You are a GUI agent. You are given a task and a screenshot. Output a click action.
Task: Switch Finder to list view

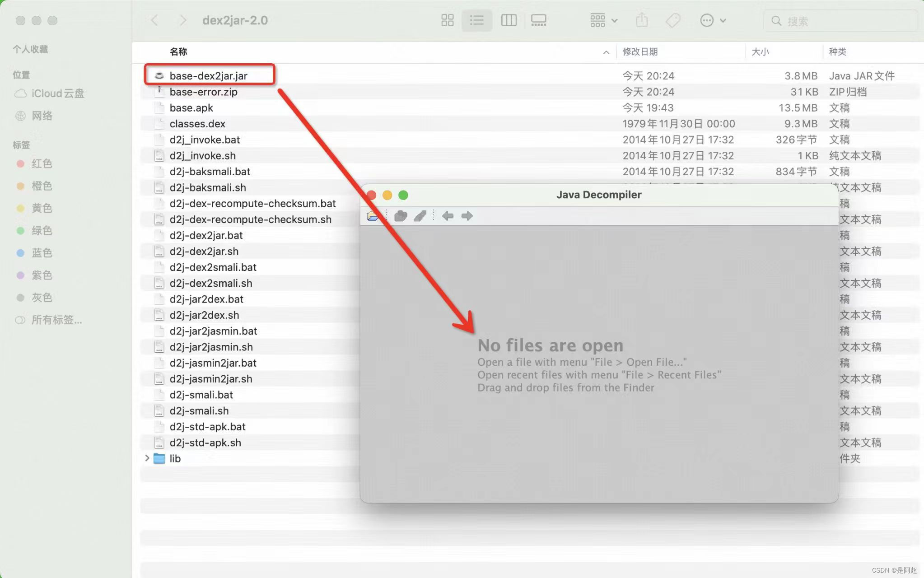(x=476, y=20)
